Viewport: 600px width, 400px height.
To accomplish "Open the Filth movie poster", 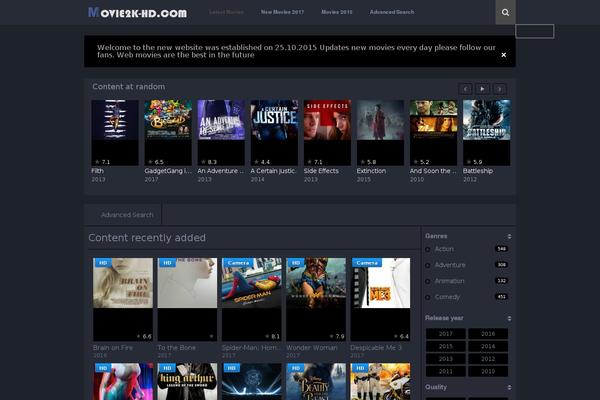I will point(115,132).
